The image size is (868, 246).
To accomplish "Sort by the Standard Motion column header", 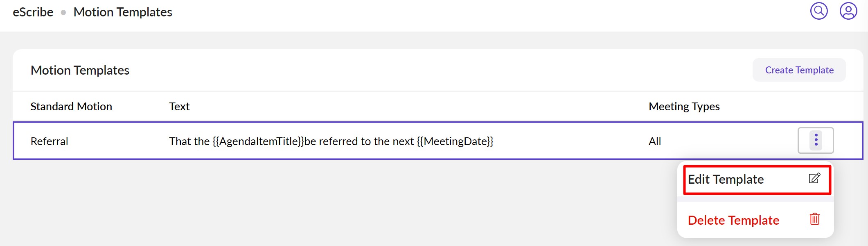I will coord(71,107).
